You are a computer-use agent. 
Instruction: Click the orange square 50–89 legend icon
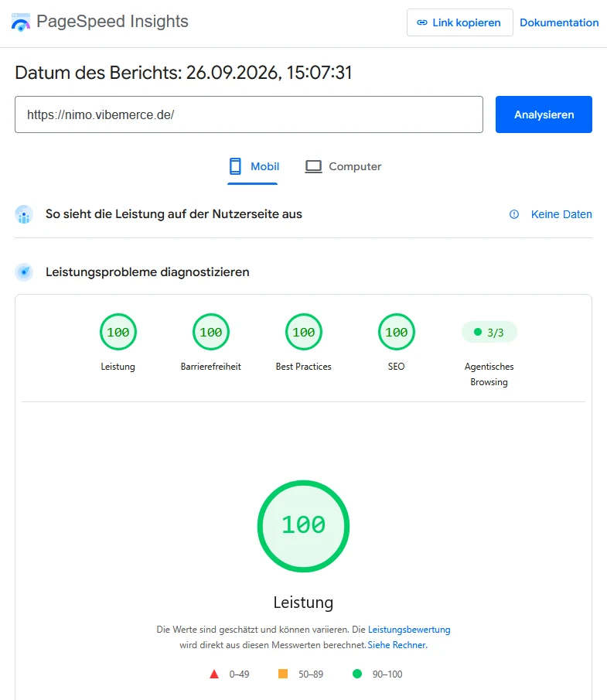pos(283,674)
